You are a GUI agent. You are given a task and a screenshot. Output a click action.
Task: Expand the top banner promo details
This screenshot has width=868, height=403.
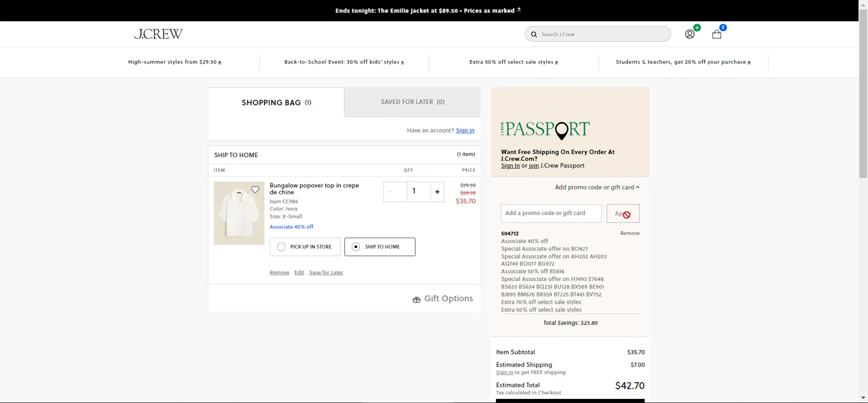point(519,10)
